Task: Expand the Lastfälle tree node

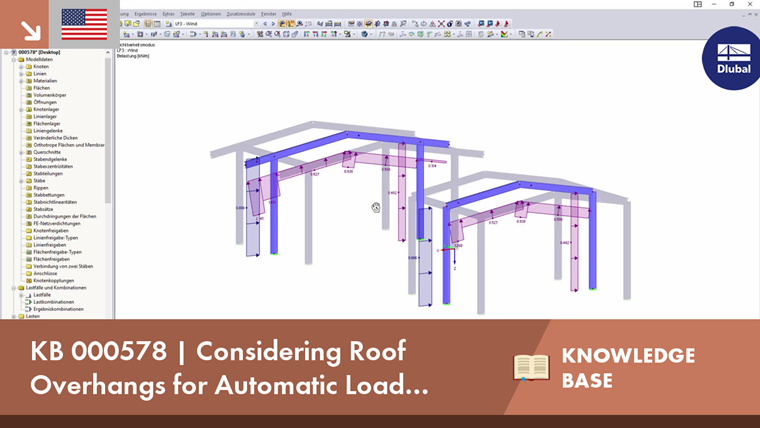Action: tap(21, 295)
